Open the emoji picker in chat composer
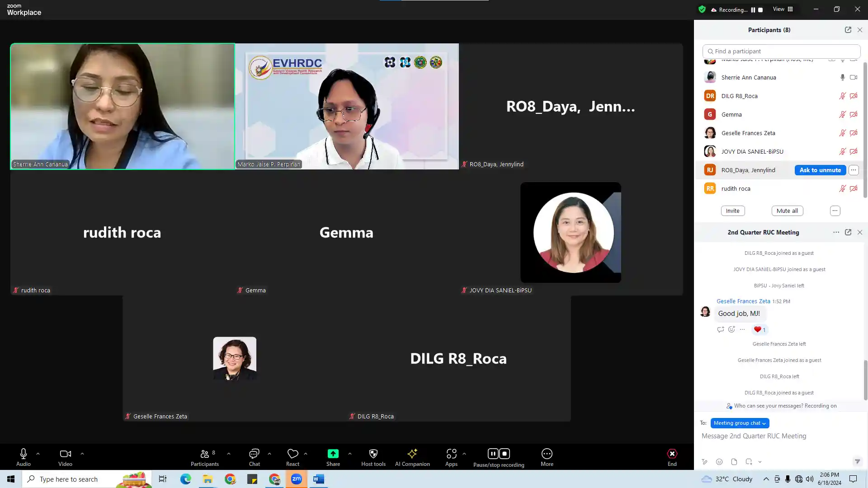868x488 pixels. coord(719,462)
